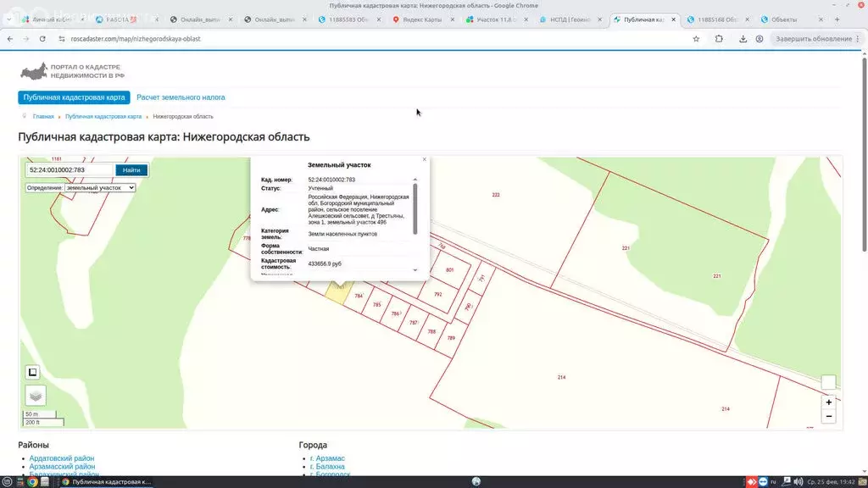Open the object type dropdown 'земельный участок'
This screenshot has width=868, height=488.
(x=100, y=187)
